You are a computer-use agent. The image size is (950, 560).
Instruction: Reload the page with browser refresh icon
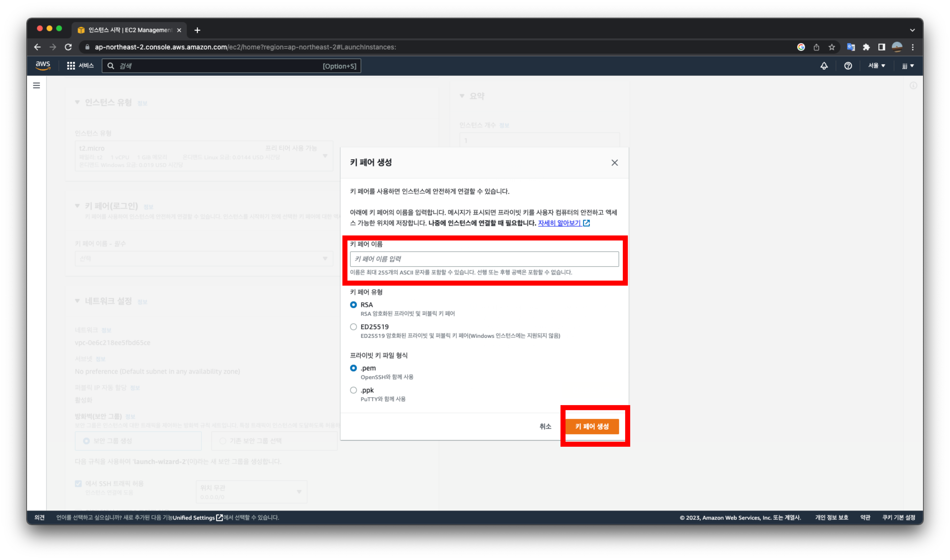point(68,47)
